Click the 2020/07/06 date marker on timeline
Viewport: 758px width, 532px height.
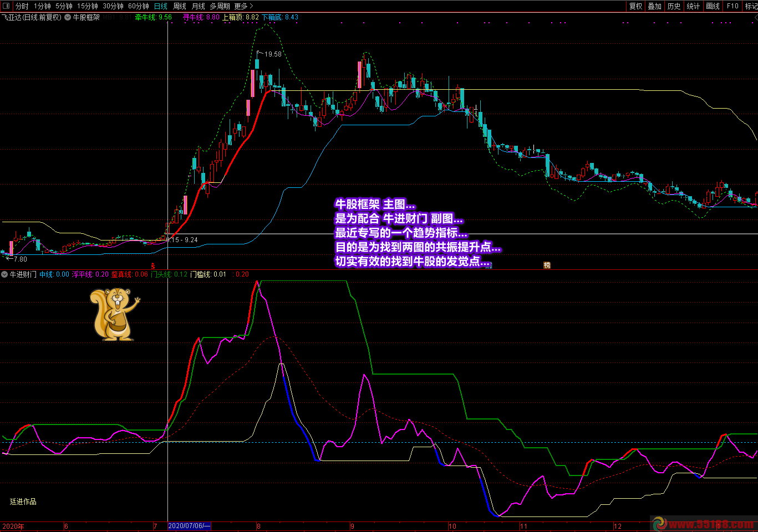(x=189, y=526)
